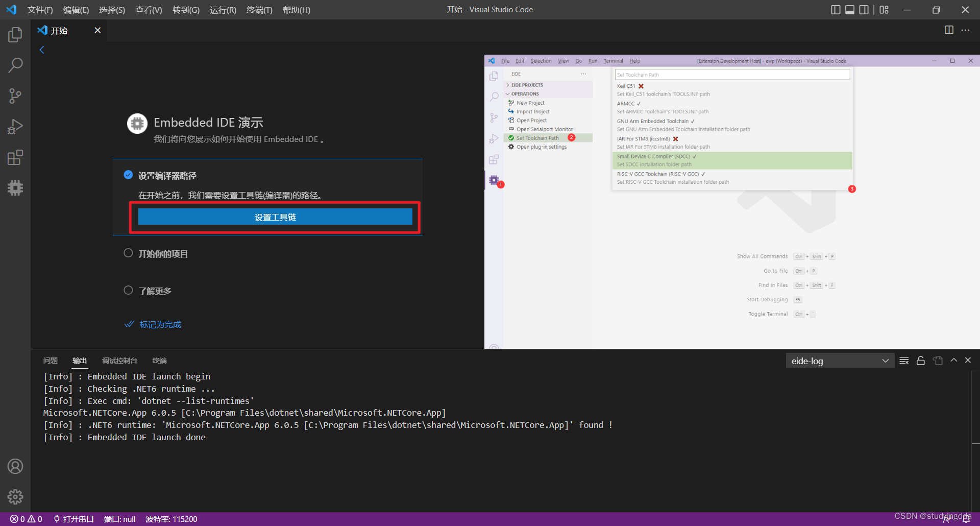This screenshot has height=526, width=980.
Task: Click 'Checking .NET6 runtime ...' log line
Action: (129, 389)
